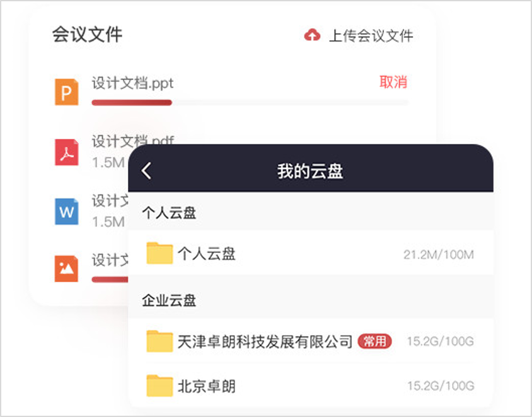Select the 个人云盘 row with 21.2M/100M
The image size is (532, 417).
(x=311, y=253)
